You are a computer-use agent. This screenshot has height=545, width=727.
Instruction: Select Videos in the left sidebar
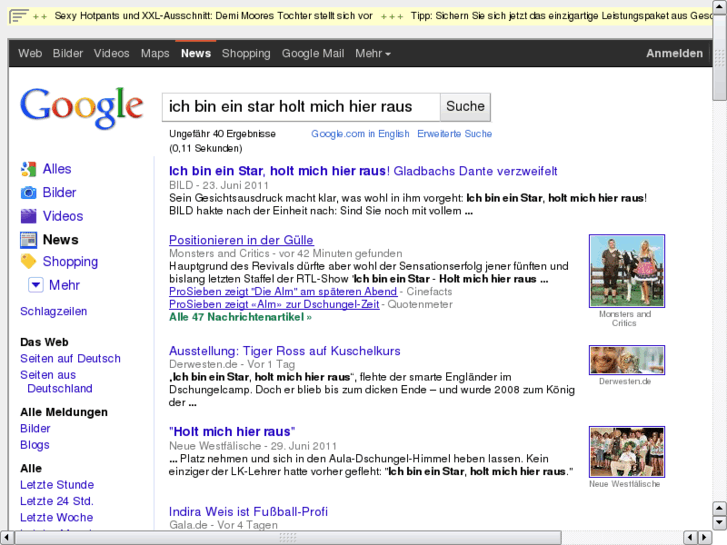(63, 216)
